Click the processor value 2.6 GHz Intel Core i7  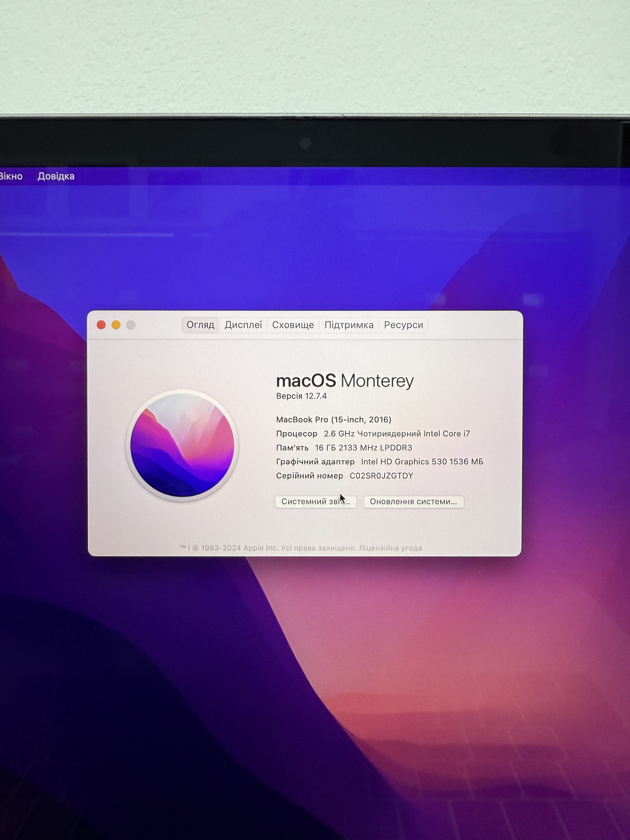click(397, 434)
